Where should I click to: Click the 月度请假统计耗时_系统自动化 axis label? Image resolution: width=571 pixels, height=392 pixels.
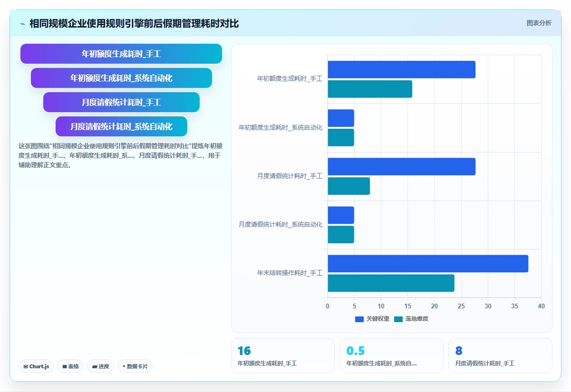click(281, 224)
